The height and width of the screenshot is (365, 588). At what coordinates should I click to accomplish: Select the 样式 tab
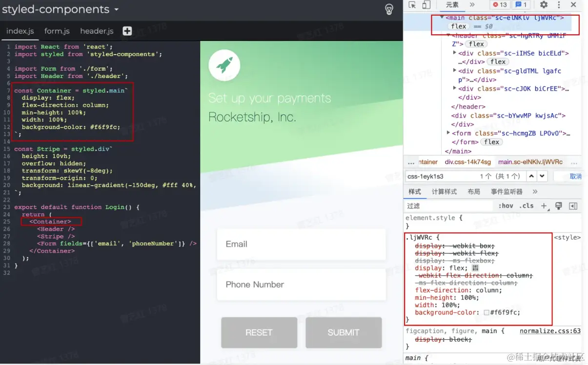[x=415, y=192]
